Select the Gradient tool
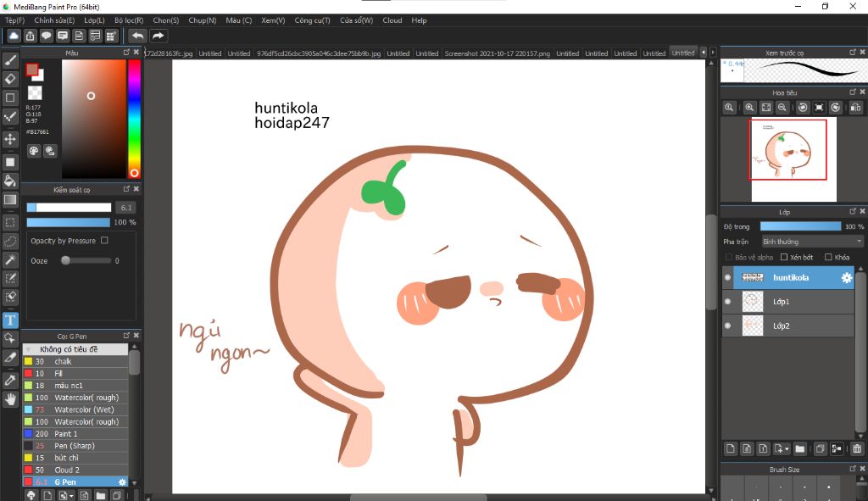 [10, 200]
